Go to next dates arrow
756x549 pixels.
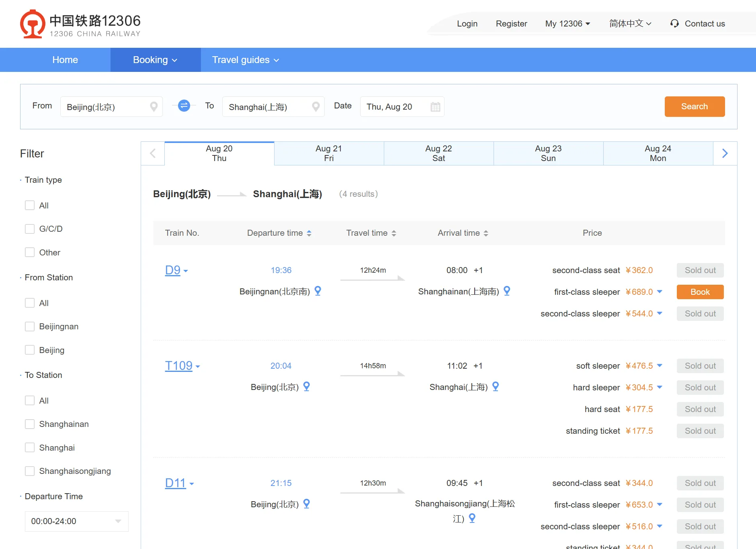pos(725,153)
